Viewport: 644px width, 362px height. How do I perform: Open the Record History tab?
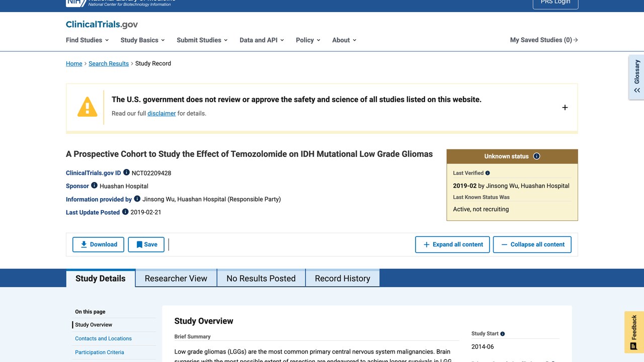[343, 278]
